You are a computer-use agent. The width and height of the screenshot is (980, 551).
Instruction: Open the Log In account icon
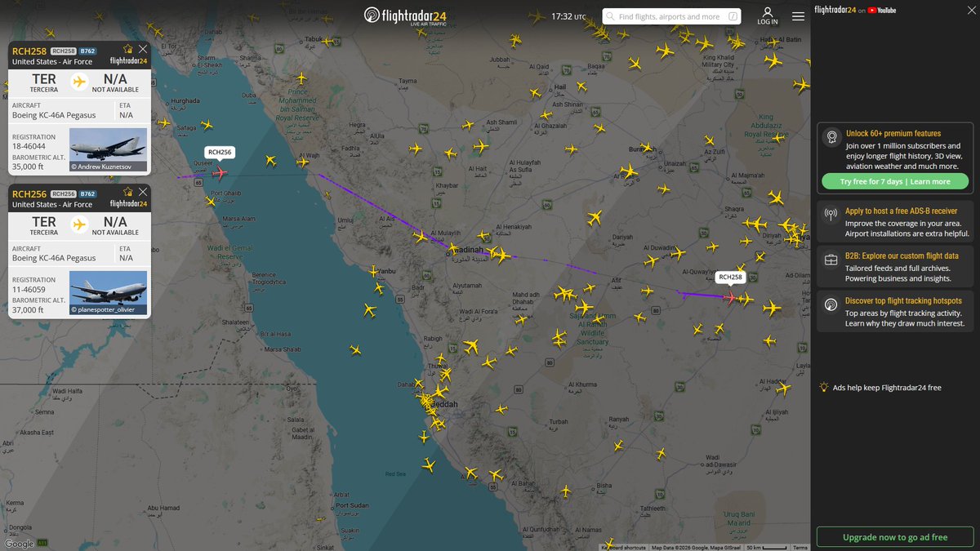(768, 16)
